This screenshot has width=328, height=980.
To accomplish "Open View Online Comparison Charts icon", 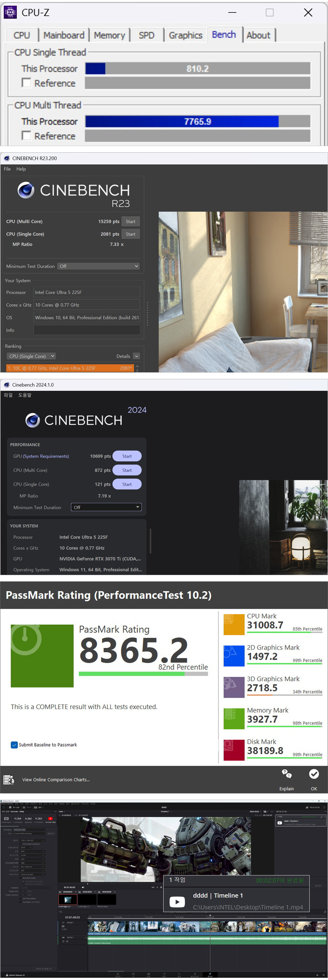I will [x=8, y=780].
